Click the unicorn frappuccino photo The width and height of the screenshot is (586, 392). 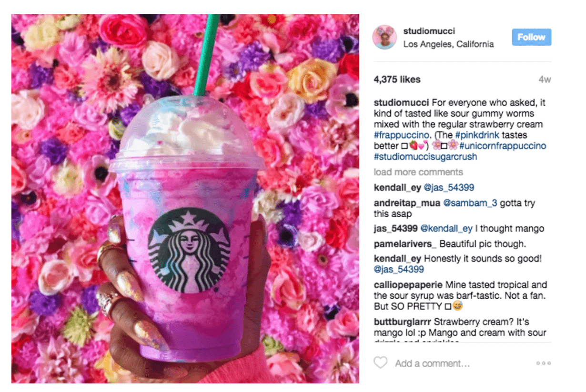tap(185, 199)
